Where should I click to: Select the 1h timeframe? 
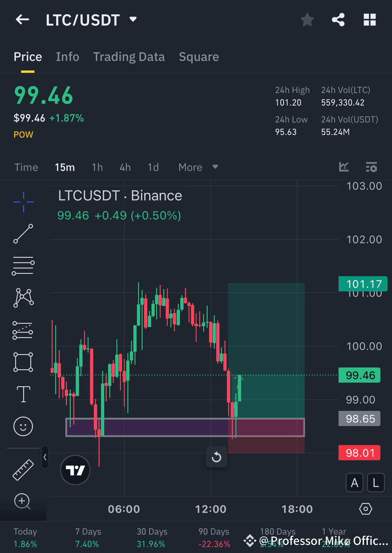pos(97,167)
